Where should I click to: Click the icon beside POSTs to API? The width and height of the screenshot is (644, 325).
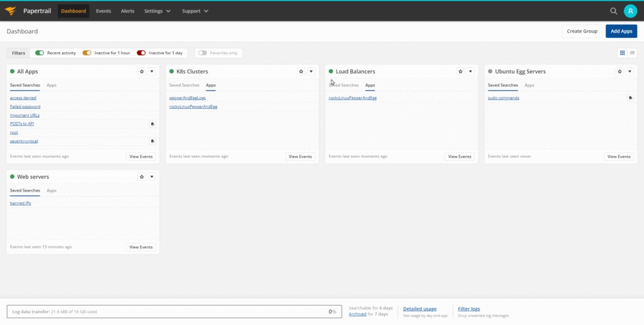tap(152, 124)
